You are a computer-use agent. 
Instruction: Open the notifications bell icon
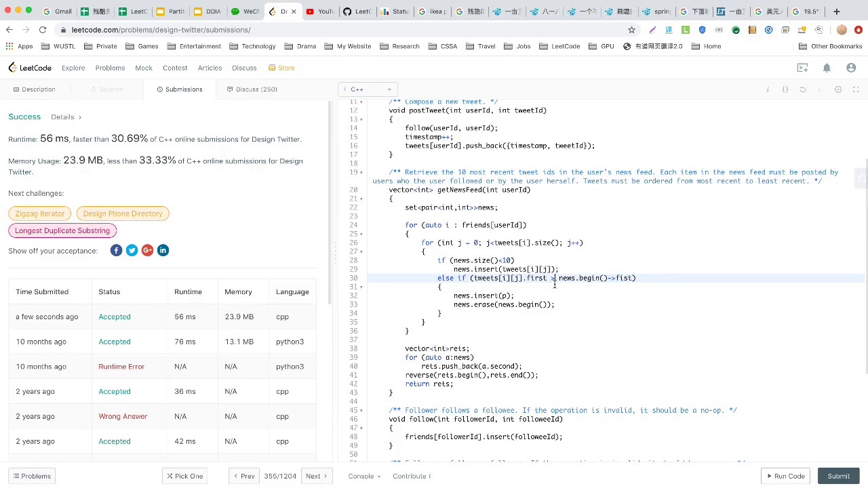coord(827,68)
